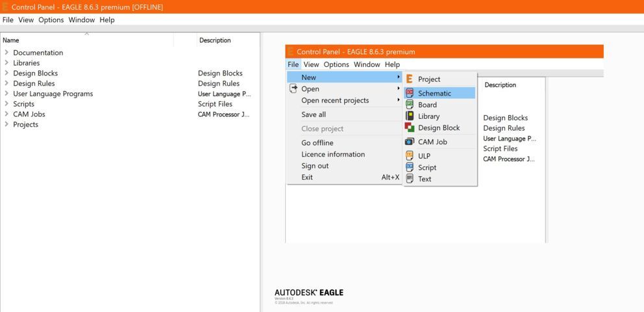Click 'User Language P...' description in main tree
644x312 pixels.
tap(224, 94)
